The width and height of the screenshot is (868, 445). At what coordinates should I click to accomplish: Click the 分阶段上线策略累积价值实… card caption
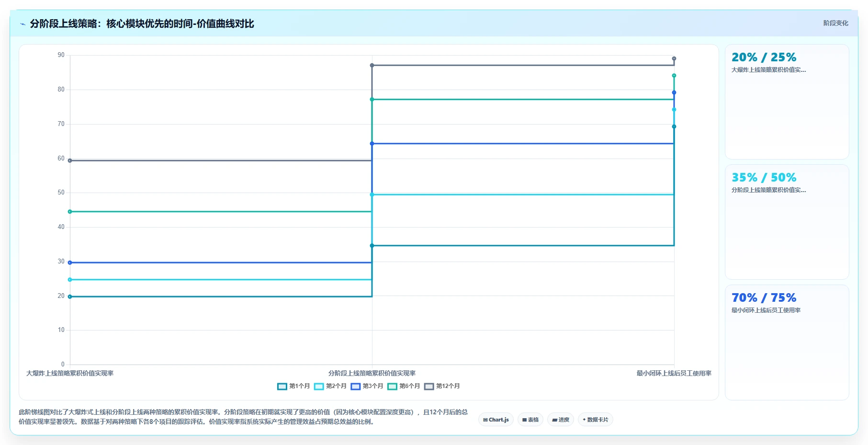pyautogui.click(x=769, y=190)
